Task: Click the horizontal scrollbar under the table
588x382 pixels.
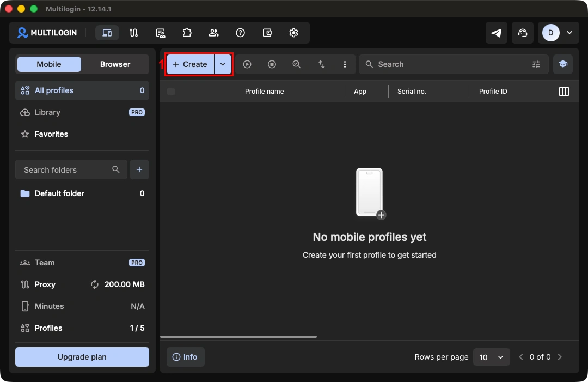Action: tap(238, 337)
